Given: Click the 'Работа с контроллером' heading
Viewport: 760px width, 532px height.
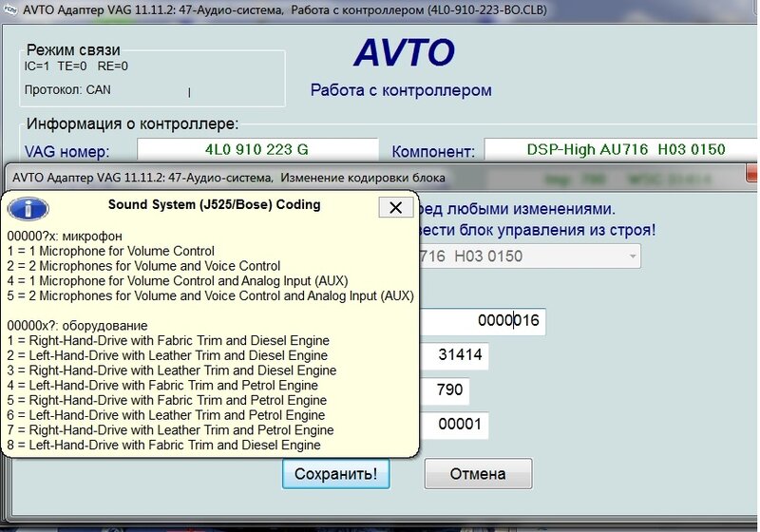Looking at the screenshot, I should (x=401, y=90).
